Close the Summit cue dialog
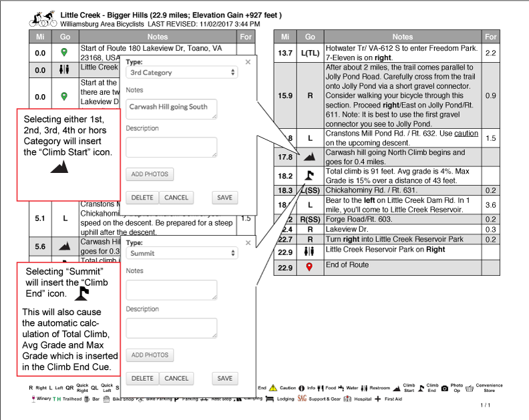Image resolution: width=529 pixels, height=420 pixels. point(248,242)
